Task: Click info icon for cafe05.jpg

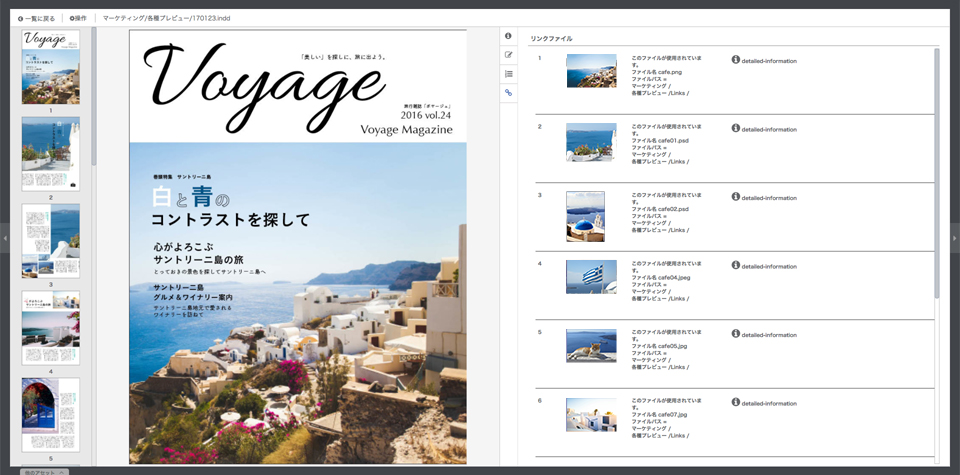Action: click(736, 334)
